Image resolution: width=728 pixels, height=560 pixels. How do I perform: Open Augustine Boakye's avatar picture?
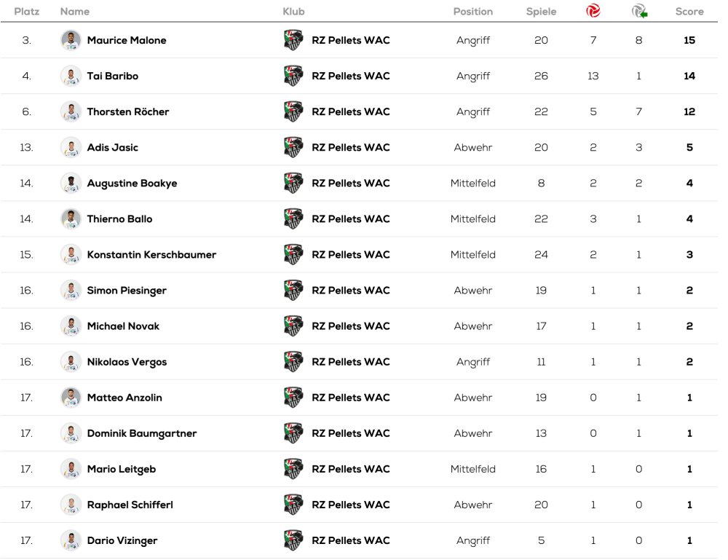pos(71,183)
